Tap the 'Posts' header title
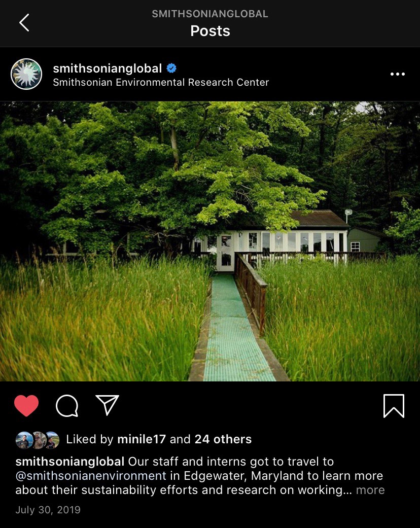This screenshot has height=528, width=420. coord(210,31)
